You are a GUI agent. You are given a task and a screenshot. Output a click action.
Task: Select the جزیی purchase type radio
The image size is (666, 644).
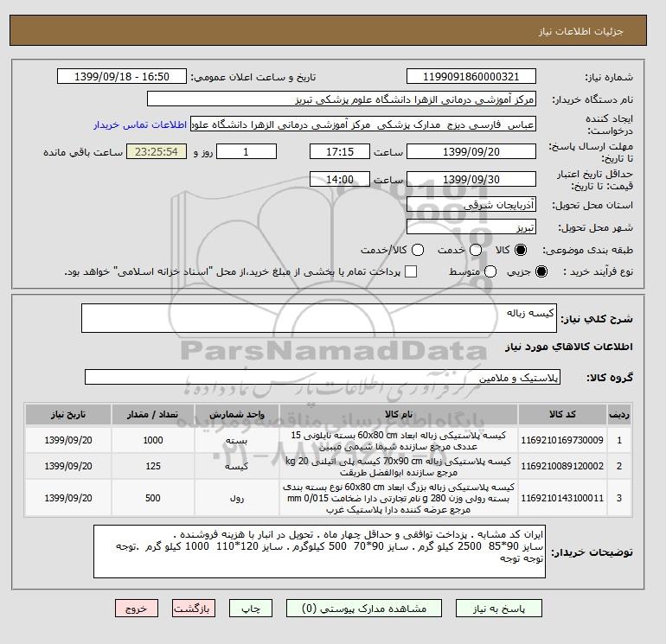tap(541, 271)
